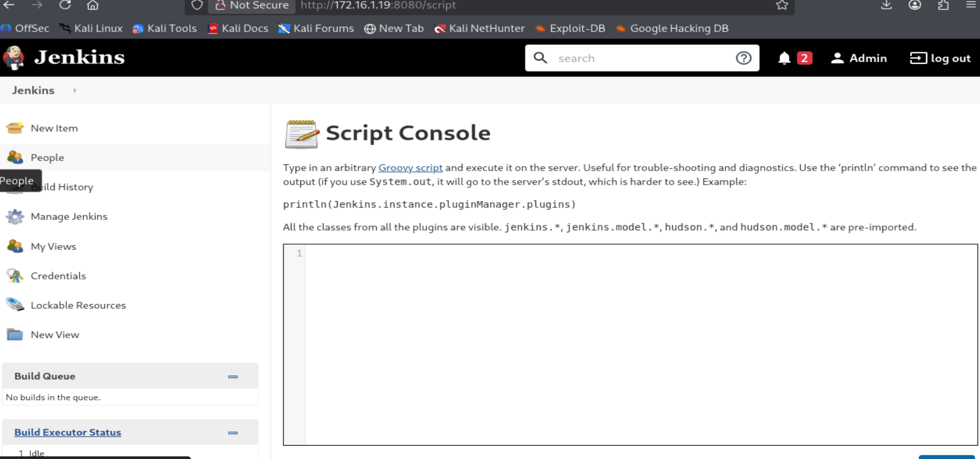Open the New Tab bookmark

click(394, 28)
